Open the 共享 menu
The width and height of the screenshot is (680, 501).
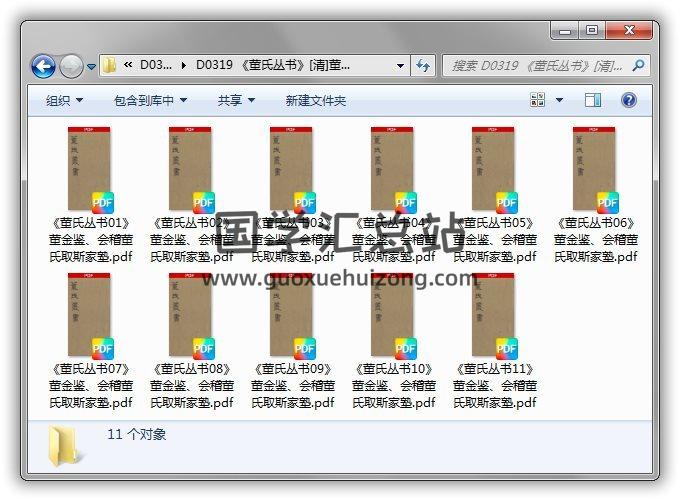coord(236,100)
